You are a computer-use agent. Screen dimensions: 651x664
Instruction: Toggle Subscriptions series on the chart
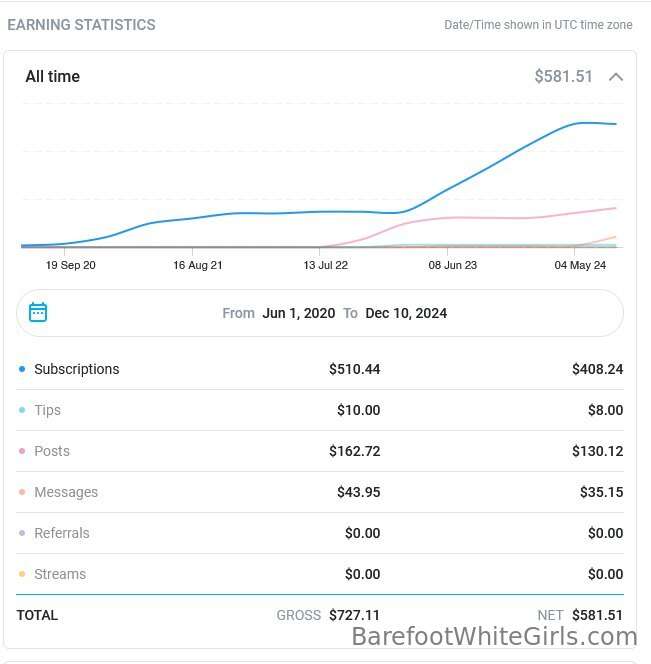click(x=77, y=369)
